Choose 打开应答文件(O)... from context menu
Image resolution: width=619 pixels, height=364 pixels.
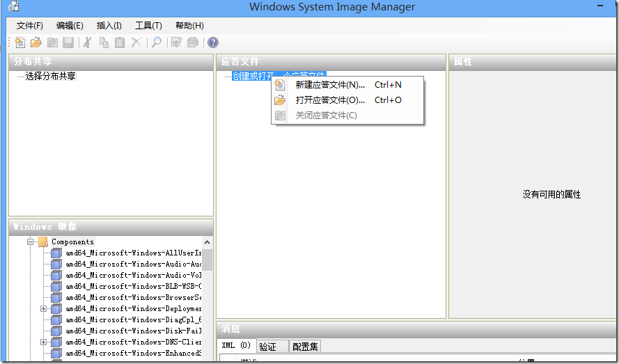(347, 100)
